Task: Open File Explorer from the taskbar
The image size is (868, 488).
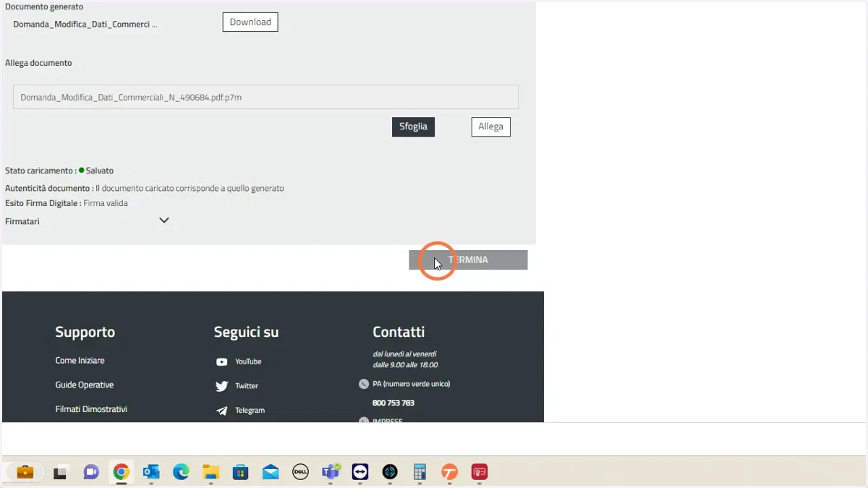Action: pyautogui.click(x=210, y=472)
